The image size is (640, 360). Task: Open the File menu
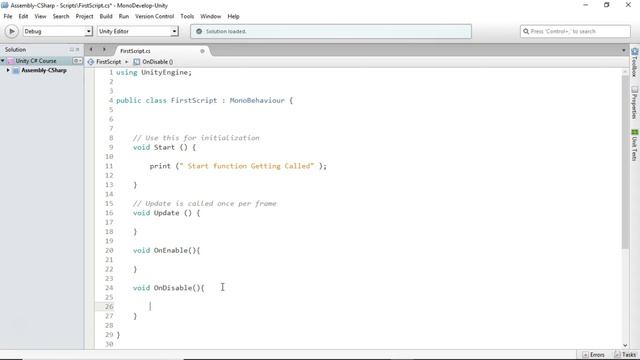coord(8,16)
